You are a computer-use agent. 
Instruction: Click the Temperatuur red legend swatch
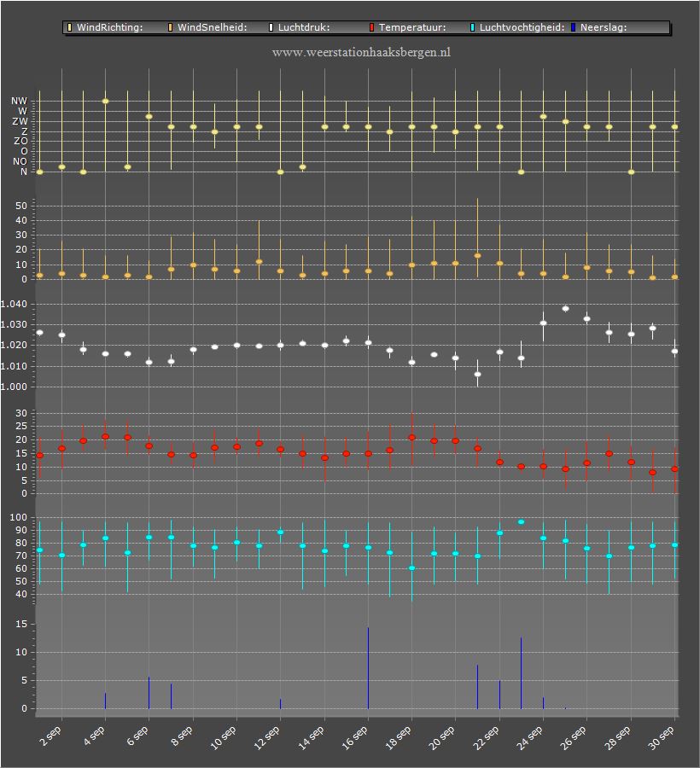click(372, 27)
